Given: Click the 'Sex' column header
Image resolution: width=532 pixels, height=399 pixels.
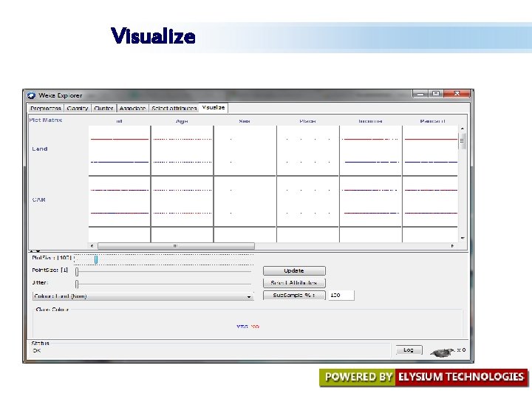Looking at the screenshot, I should (x=245, y=121).
